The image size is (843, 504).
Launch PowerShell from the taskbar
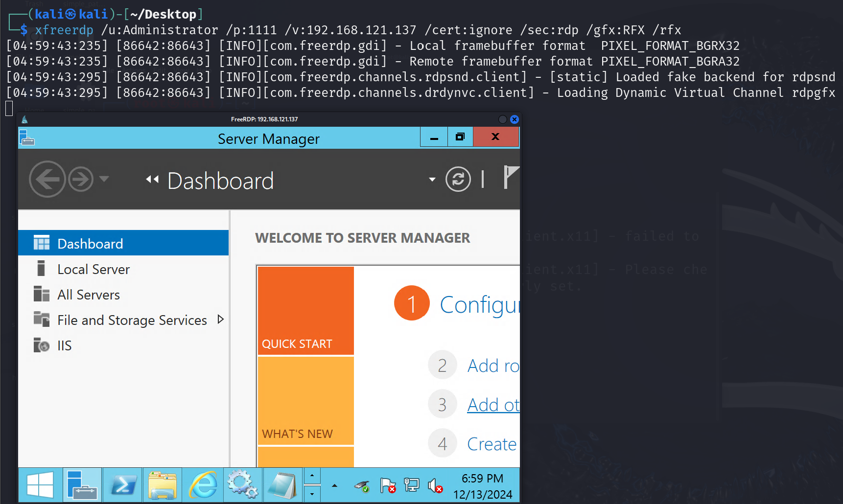[x=123, y=485]
